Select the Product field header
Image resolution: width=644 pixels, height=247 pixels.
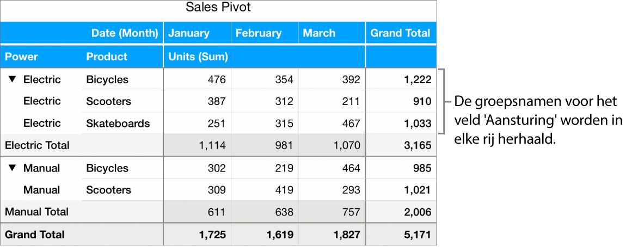[107, 57]
